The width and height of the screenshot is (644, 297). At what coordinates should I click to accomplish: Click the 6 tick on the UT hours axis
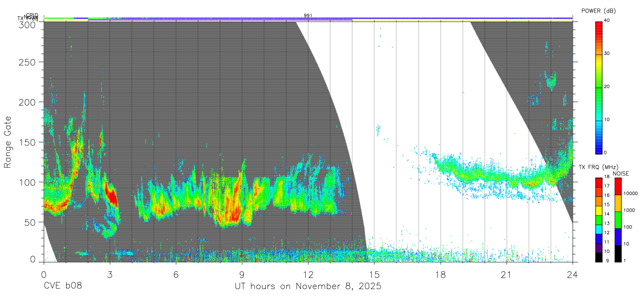pos(176,274)
